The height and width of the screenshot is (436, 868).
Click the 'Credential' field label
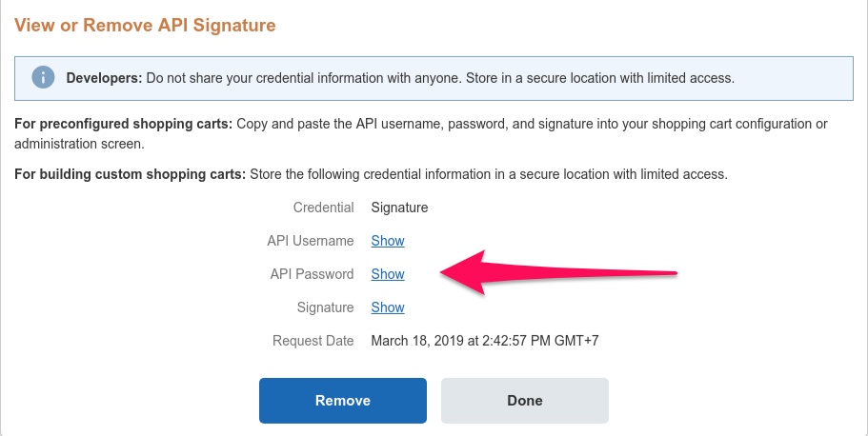(323, 208)
